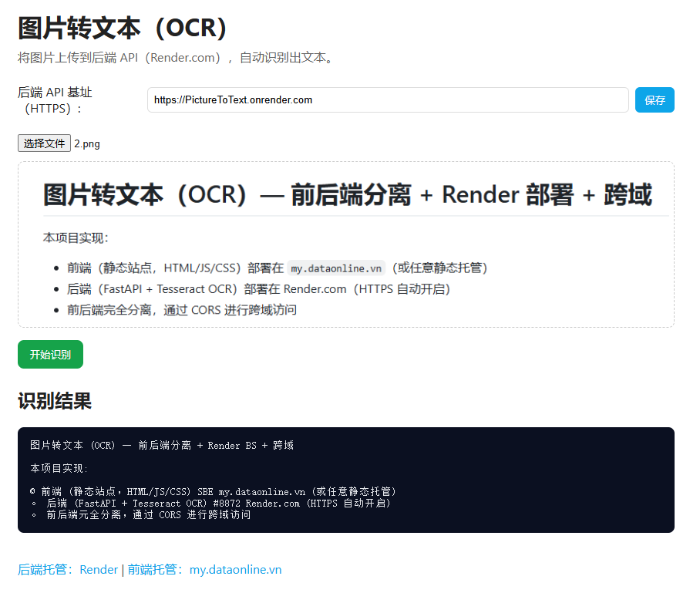The image size is (700, 593).
Task: Click the 后端 API 基址（HTTPS）field label
Action: coord(54,100)
